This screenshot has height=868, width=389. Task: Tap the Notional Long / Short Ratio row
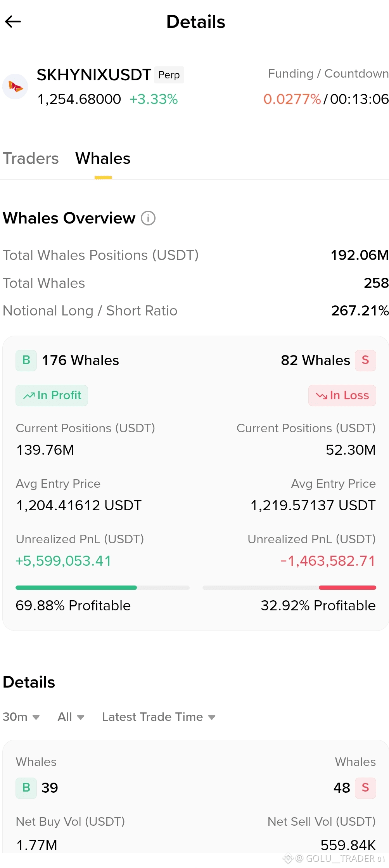(x=195, y=311)
